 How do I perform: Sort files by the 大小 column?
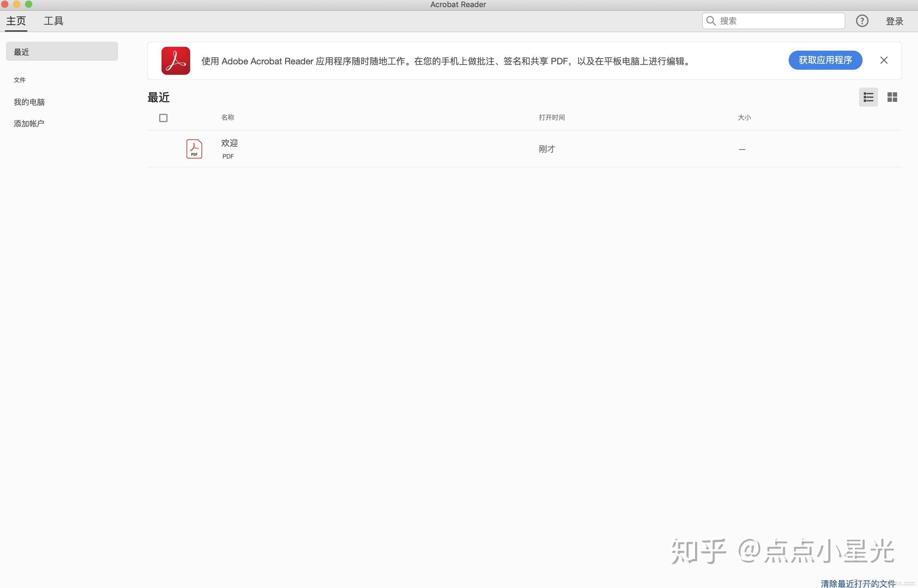(x=744, y=117)
